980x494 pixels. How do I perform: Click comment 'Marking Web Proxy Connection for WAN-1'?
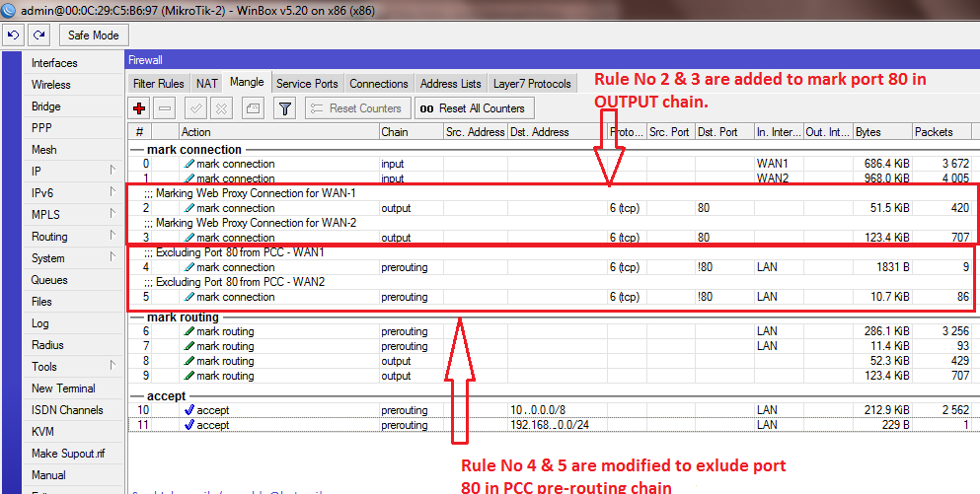pos(256,193)
